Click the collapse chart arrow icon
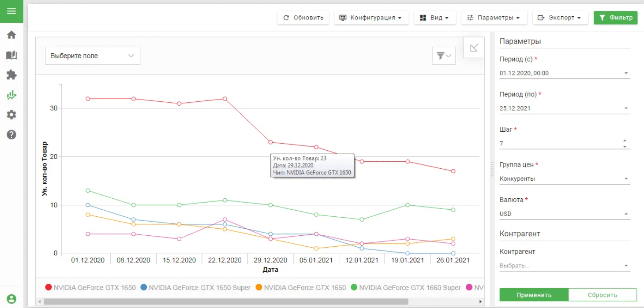This screenshot has width=644, height=308. click(x=474, y=48)
